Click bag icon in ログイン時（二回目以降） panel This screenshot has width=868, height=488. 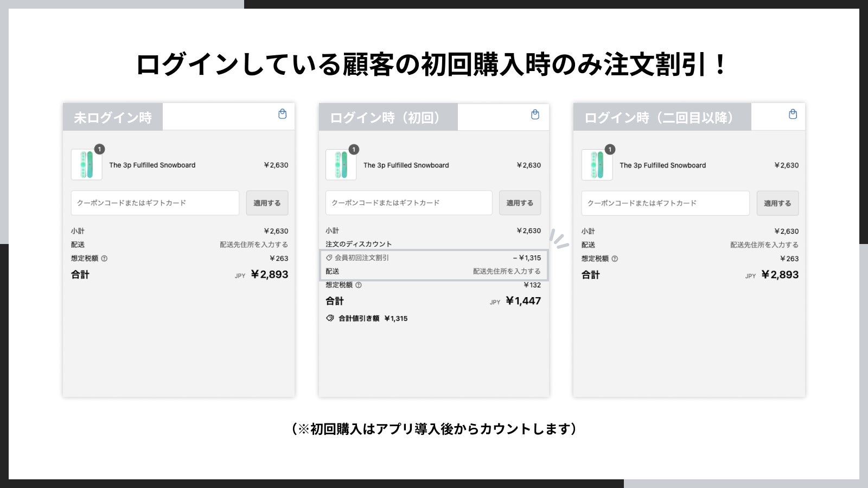(793, 114)
